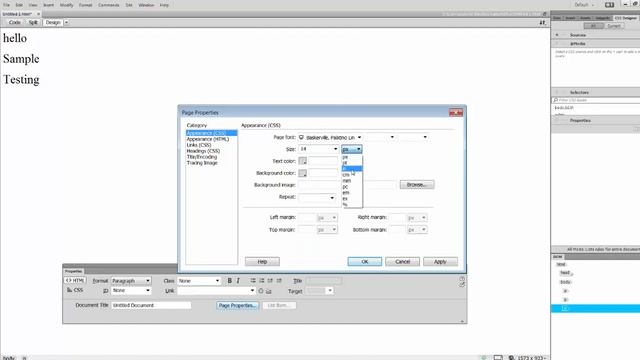
Task: Select Appearance (HTML) category
Action: (x=208, y=139)
